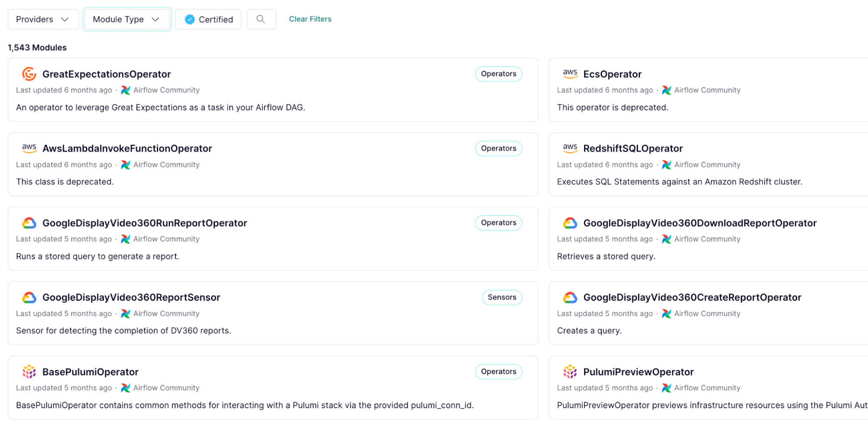868x426 pixels.
Task: Toggle the Certified filter
Action: point(208,20)
